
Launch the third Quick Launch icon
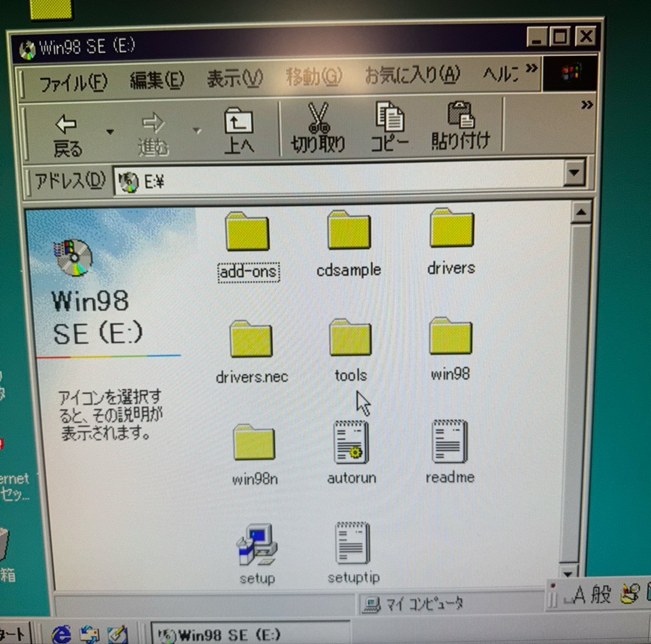118,634
